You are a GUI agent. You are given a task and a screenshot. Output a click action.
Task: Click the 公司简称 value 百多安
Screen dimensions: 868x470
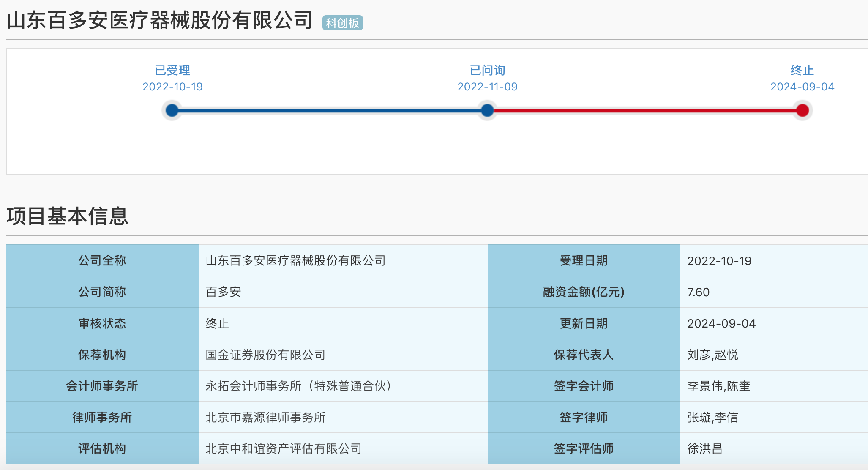coord(223,292)
